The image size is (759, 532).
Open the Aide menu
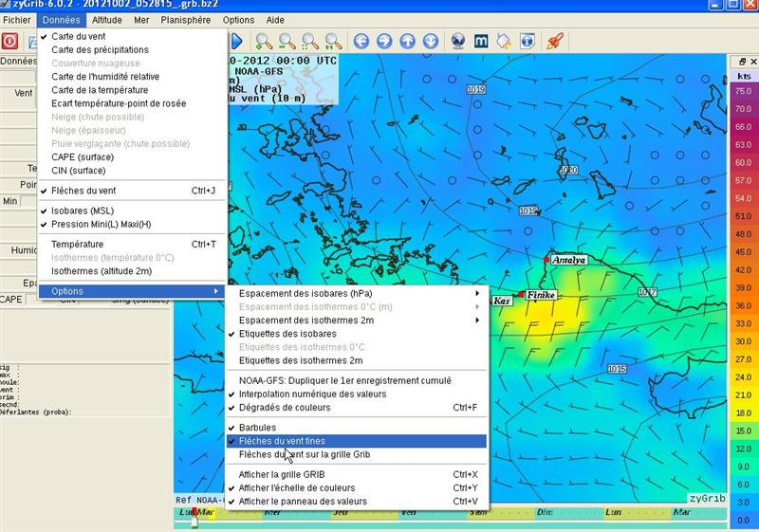[x=275, y=20]
